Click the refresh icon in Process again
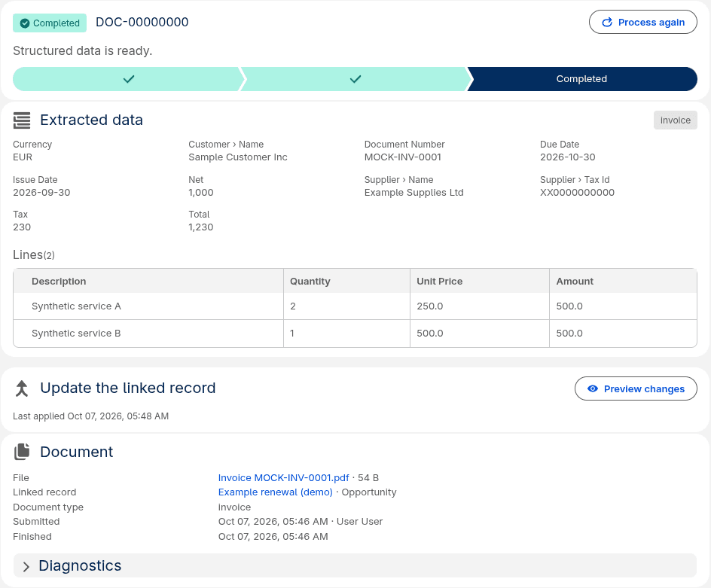Image resolution: width=711 pixels, height=588 pixels. [x=607, y=23]
